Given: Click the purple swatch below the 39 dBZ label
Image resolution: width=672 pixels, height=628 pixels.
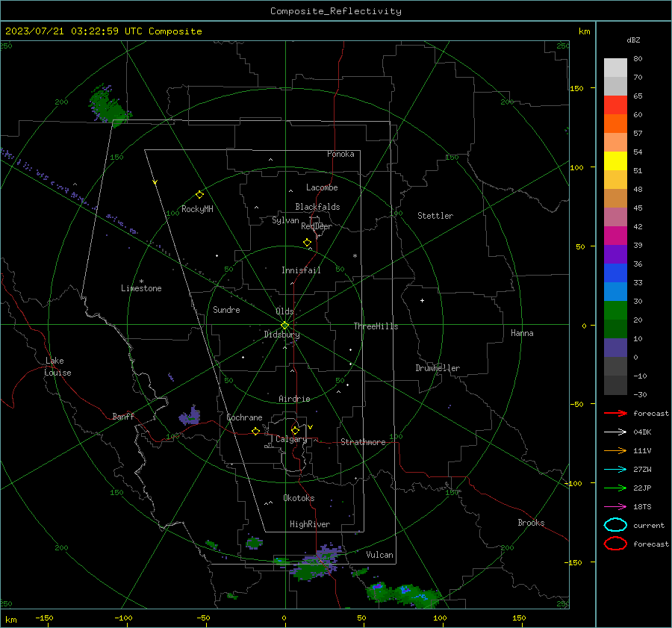Looking at the screenshot, I should pyautogui.click(x=615, y=254).
